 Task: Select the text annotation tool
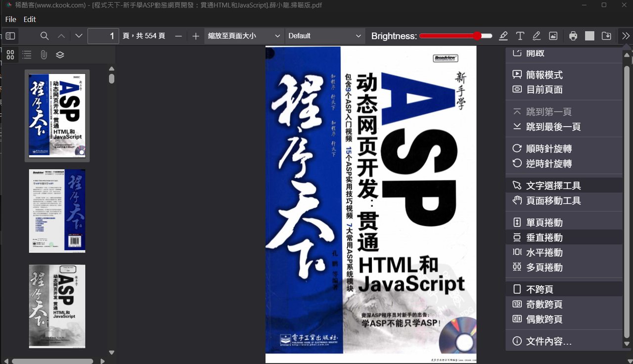tap(520, 36)
